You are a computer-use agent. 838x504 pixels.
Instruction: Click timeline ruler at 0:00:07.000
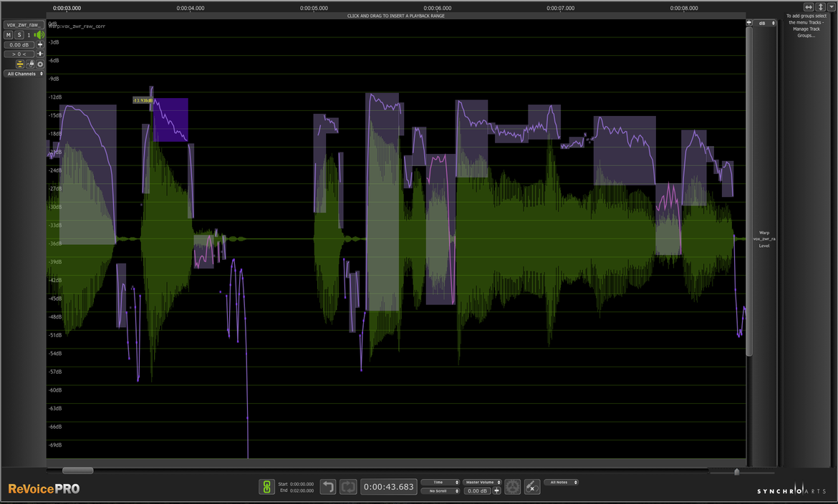pos(561,8)
